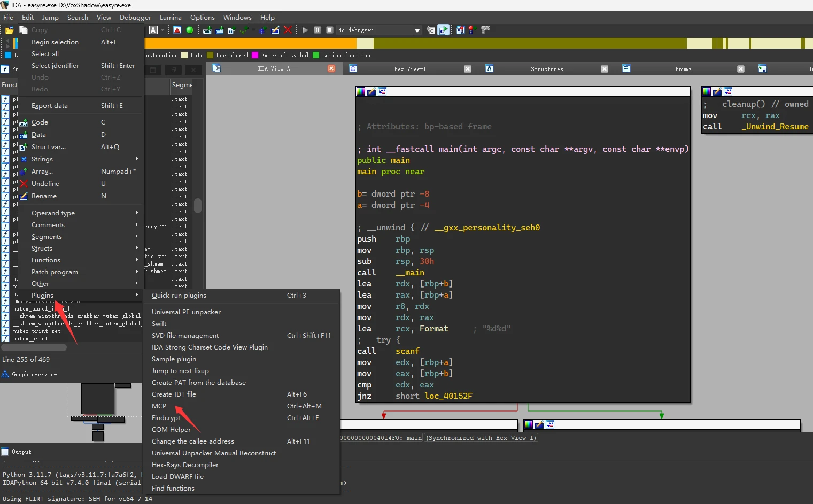Close the Hex View-1 tab
The image size is (813, 504).
tap(468, 69)
